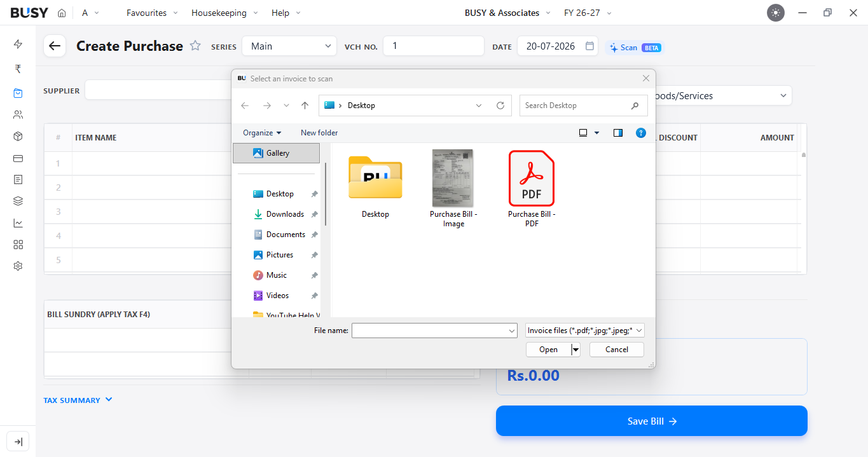868x457 pixels.
Task: Click the Up arrow in file dialog
Action: point(305,106)
